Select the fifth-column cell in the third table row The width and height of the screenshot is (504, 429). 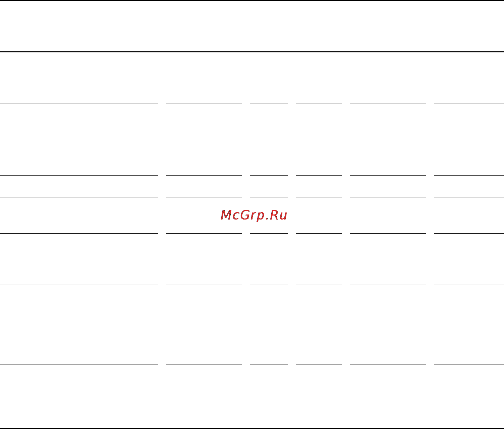click(388, 157)
